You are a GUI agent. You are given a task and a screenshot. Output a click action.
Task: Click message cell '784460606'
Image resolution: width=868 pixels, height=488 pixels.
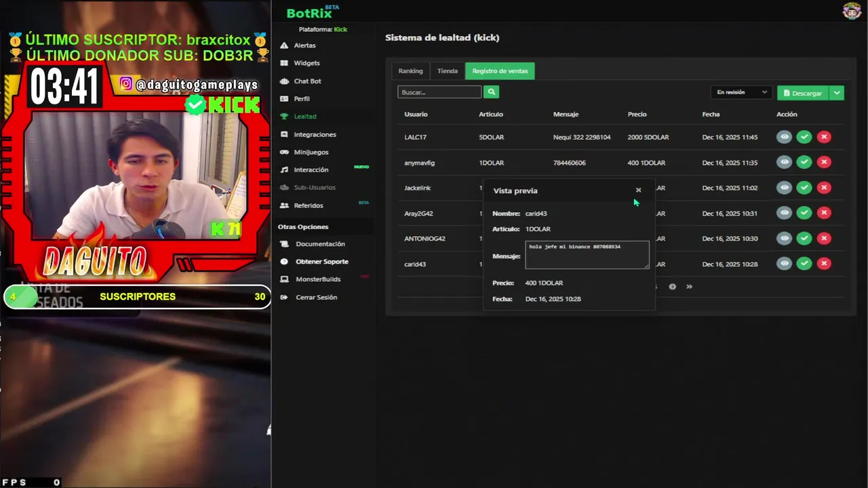(x=570, y=163)
